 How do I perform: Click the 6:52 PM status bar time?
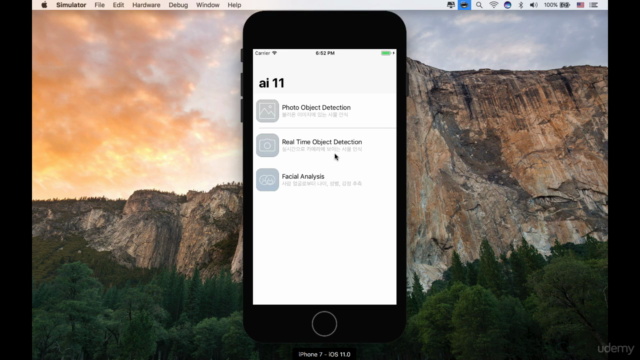325,53
